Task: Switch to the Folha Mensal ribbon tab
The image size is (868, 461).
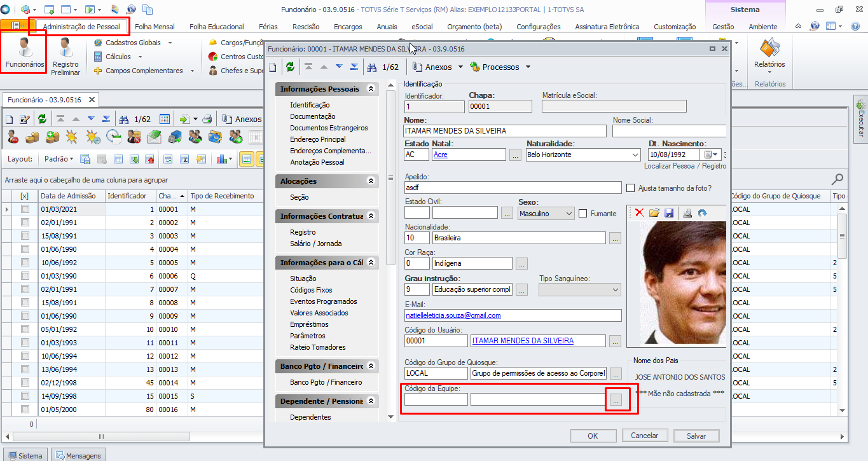Action: [155, 27]
